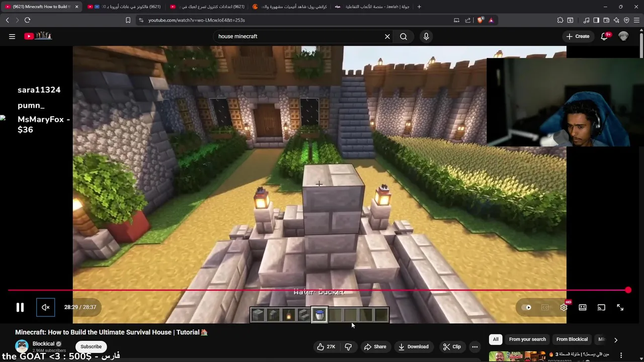Create a clip with the Clip button
This screenshot has height=362, width=644.
[451, 346]
